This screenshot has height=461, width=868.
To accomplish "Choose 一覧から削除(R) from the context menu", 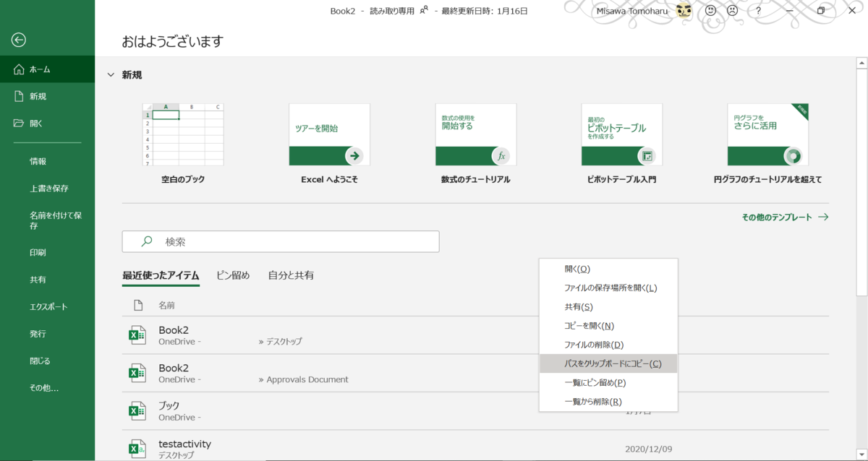I will click(x=608, y=401).
